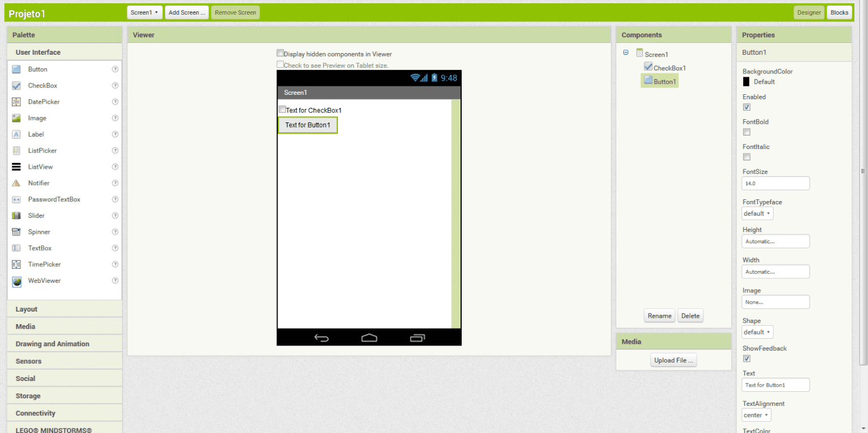Screen dimensions: 868x433
Task: Select the Button component in the Palette
Action: tap(37, 69)
